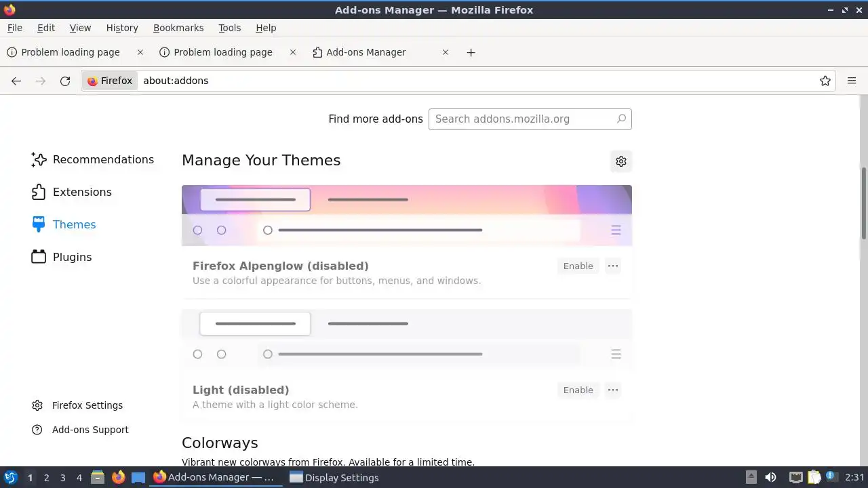Open the Help menu
The height and width of the screenshot is (488, 868).
coord(266,28)
